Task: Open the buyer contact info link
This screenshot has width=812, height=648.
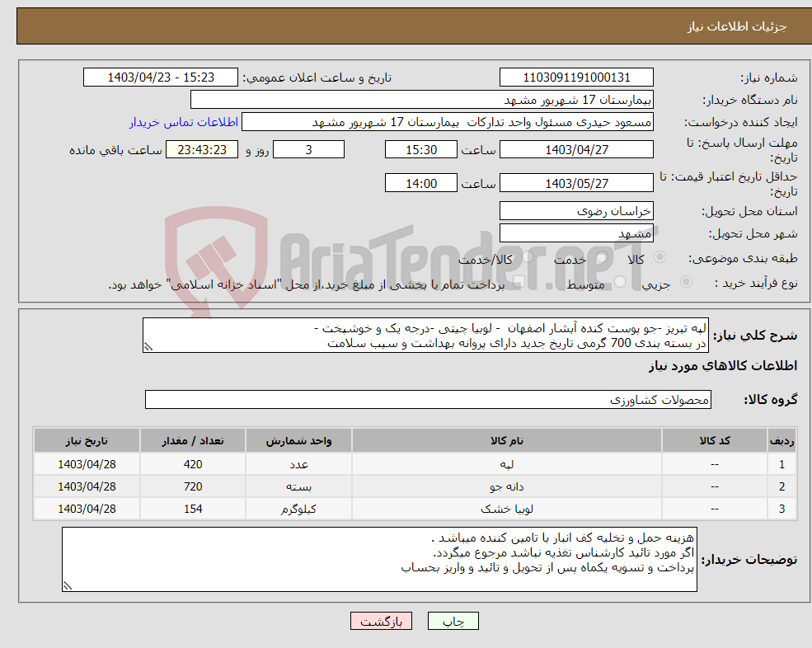Action: pyautogui.click(x=184, y=122)
